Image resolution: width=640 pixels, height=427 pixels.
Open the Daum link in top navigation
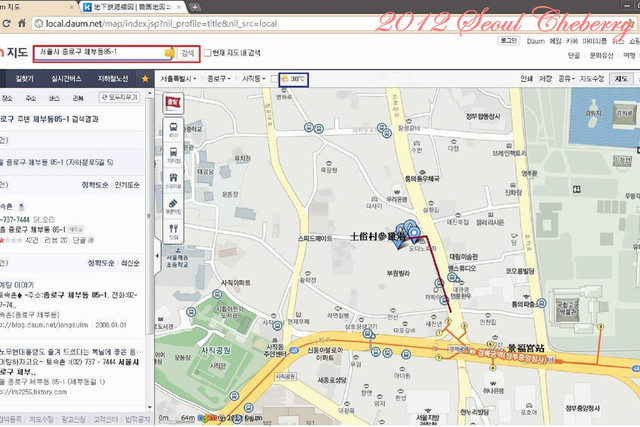536,41
